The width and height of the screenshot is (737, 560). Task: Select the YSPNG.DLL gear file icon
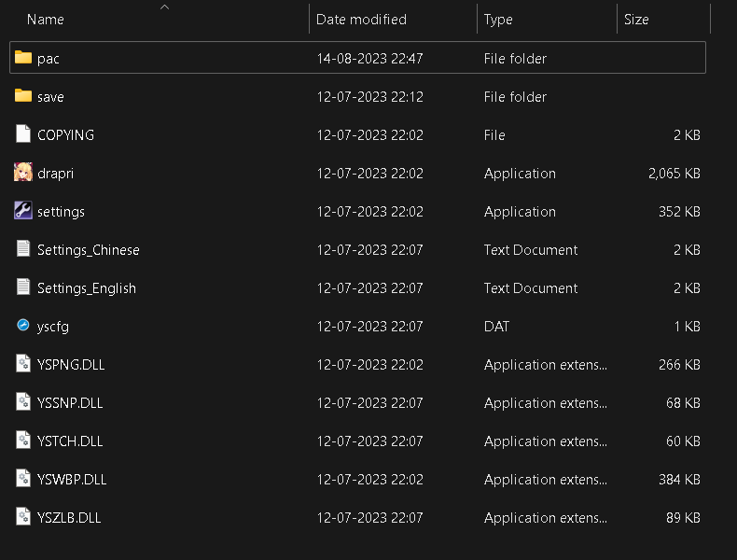pyautogui.click(x=23, y=363)
